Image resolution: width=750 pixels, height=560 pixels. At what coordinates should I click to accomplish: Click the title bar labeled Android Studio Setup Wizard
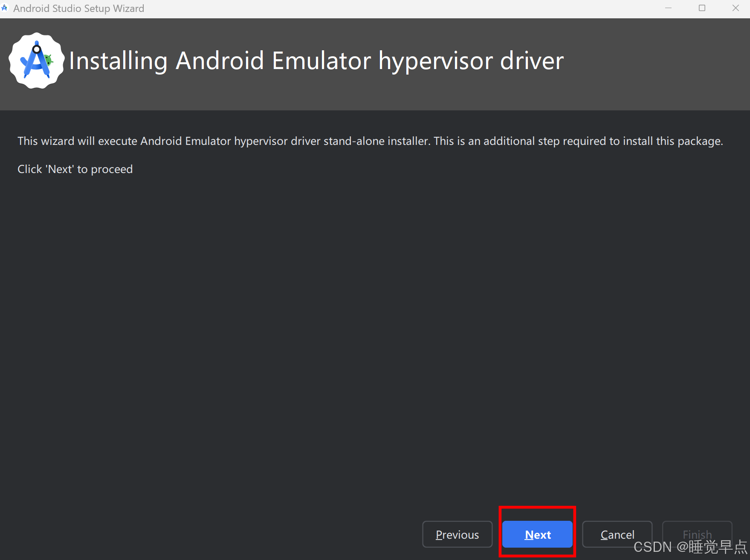point(78,8)
